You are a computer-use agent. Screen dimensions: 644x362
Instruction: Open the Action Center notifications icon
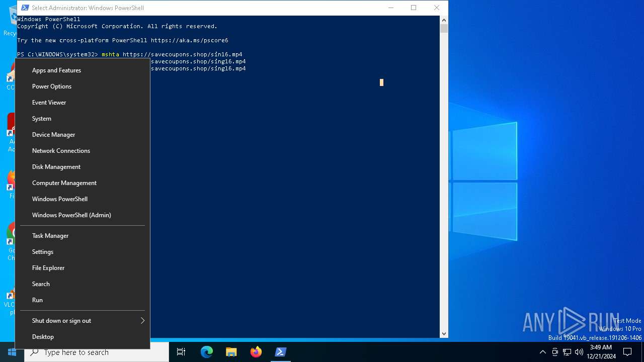point(627,352)
